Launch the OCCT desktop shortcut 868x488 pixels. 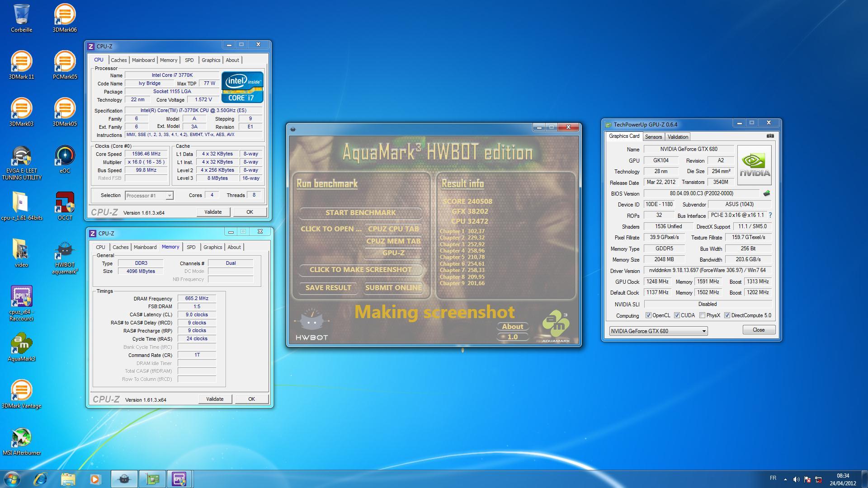(65, 206)
